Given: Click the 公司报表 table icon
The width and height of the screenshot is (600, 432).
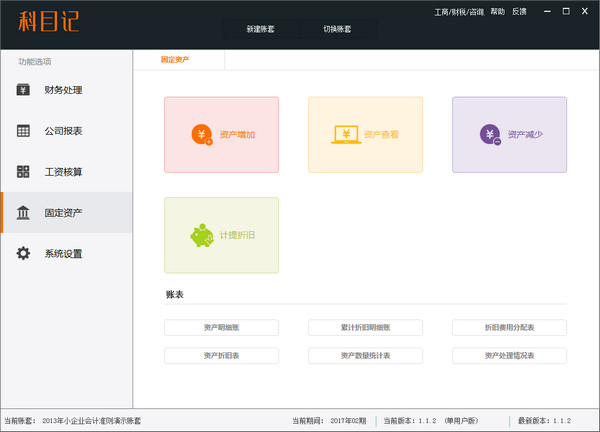Looking at the screenshot, I should 23,131.
